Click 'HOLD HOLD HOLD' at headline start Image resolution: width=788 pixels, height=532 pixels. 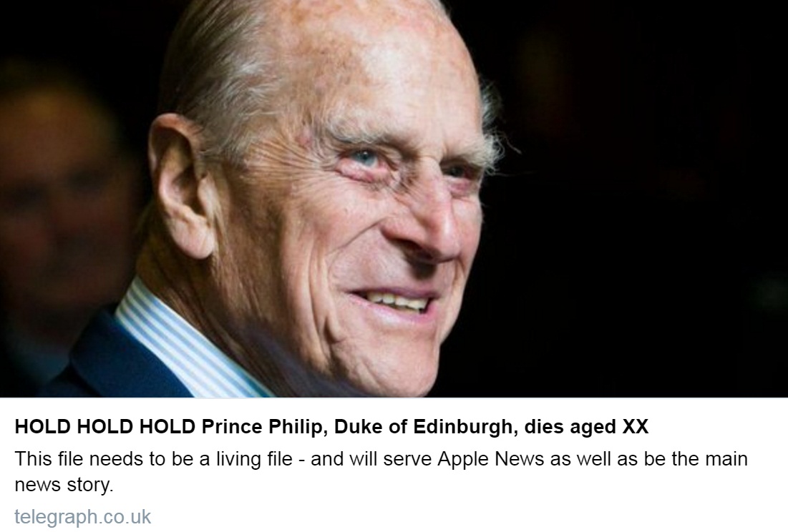[105, 427]
